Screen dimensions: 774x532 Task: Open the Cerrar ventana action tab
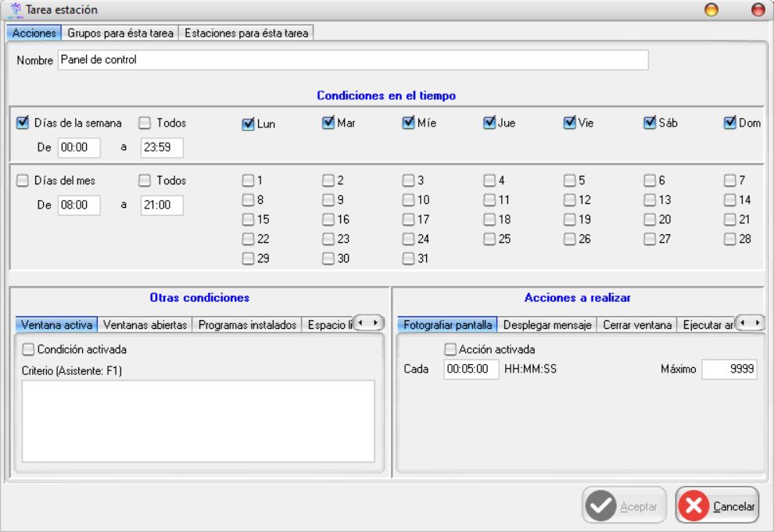click(x=636, y=325)
